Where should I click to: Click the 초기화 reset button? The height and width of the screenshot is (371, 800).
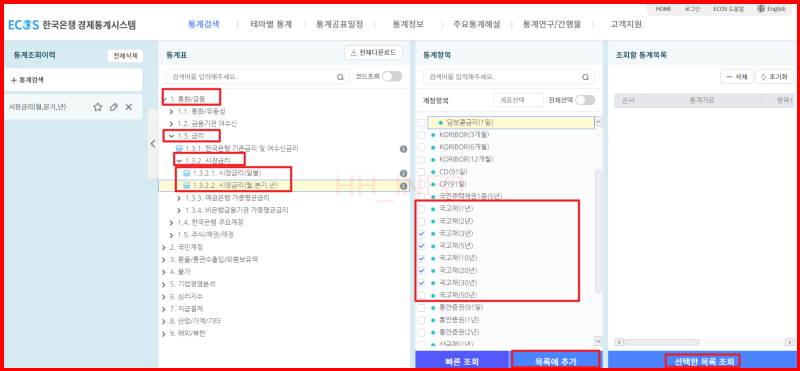(x=774, y=77)
